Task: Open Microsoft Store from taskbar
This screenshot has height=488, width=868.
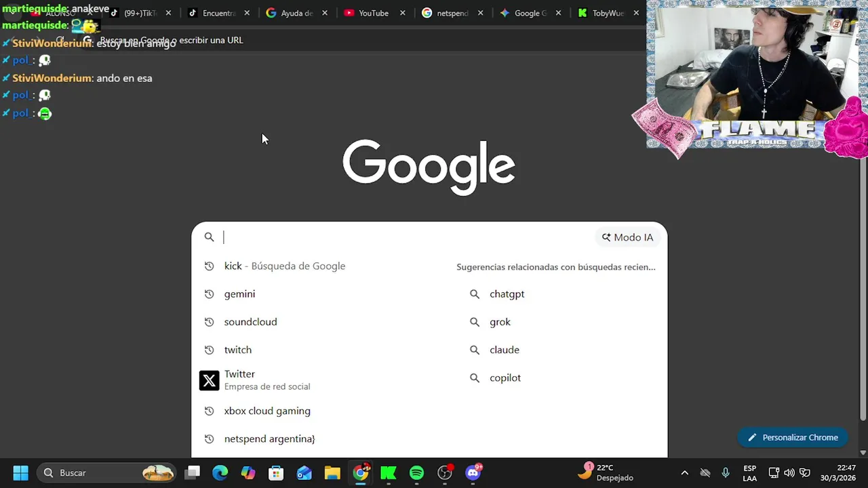Action: [x=276, y=472]
